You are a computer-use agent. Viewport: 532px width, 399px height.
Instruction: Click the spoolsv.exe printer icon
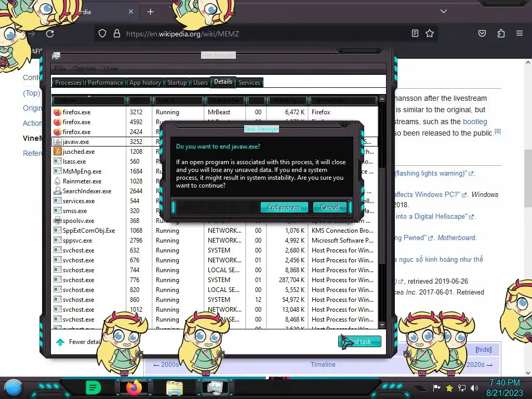pos(57,220)
